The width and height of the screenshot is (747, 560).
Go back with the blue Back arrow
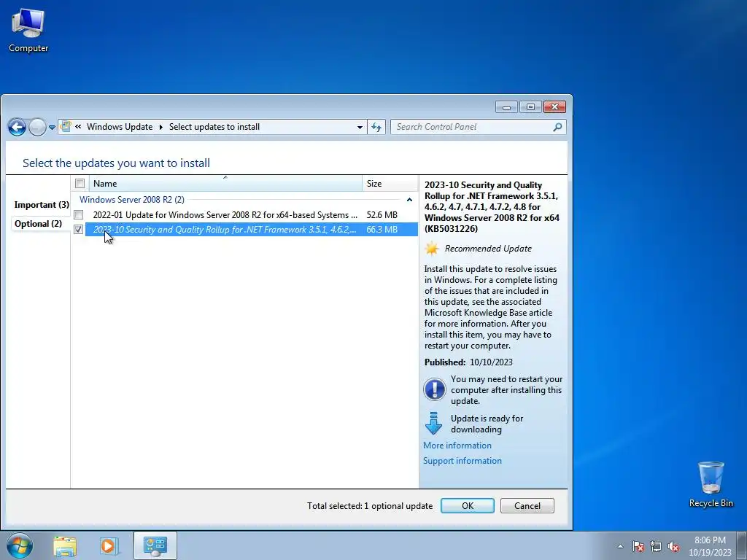tap(17, 127)
